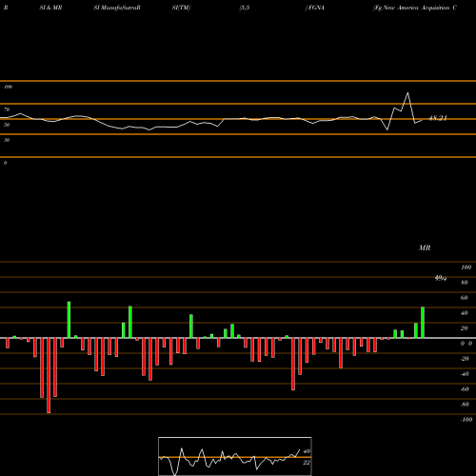Click the MR value label beside the 80 level
476x476 pixels.
[441, 278]
